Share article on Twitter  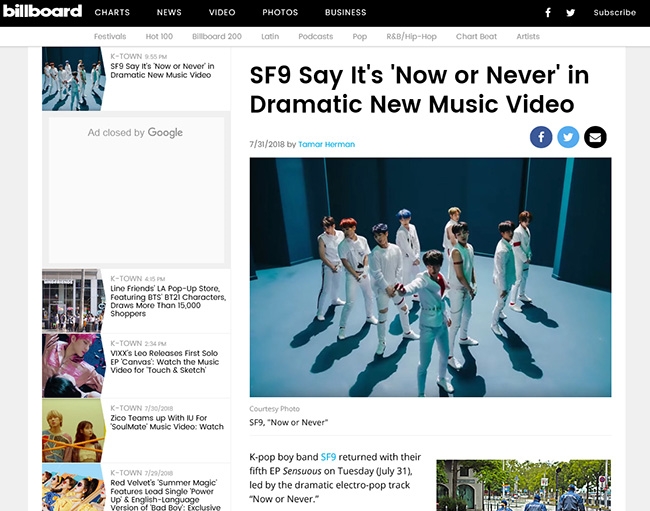[568, 137]
